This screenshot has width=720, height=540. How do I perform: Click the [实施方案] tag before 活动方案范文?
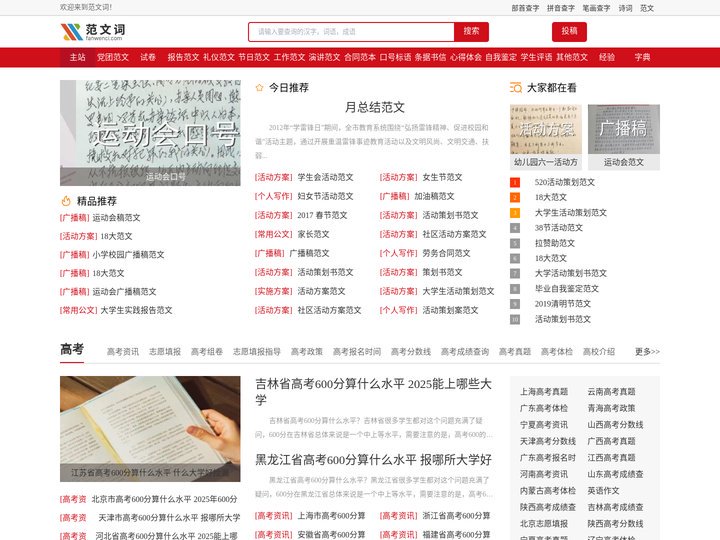274,291
